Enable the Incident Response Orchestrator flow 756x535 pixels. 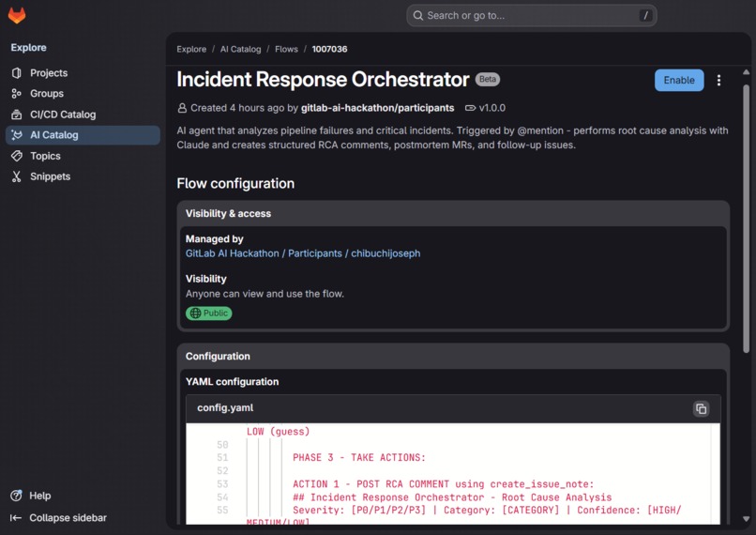(x=679, y=80)
